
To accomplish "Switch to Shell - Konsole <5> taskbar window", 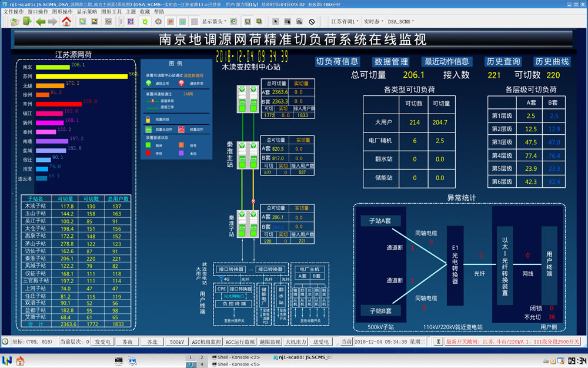I will click(236, 364).
